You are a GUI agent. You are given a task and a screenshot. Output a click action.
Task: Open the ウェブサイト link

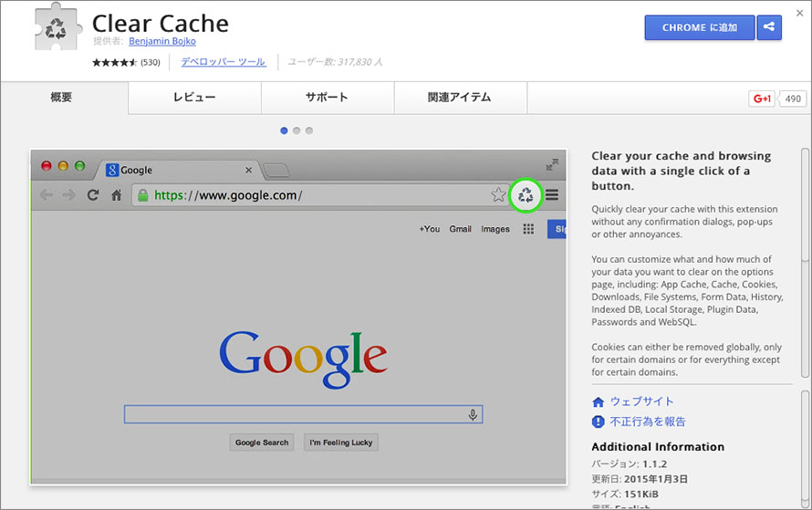click(642, 401)
